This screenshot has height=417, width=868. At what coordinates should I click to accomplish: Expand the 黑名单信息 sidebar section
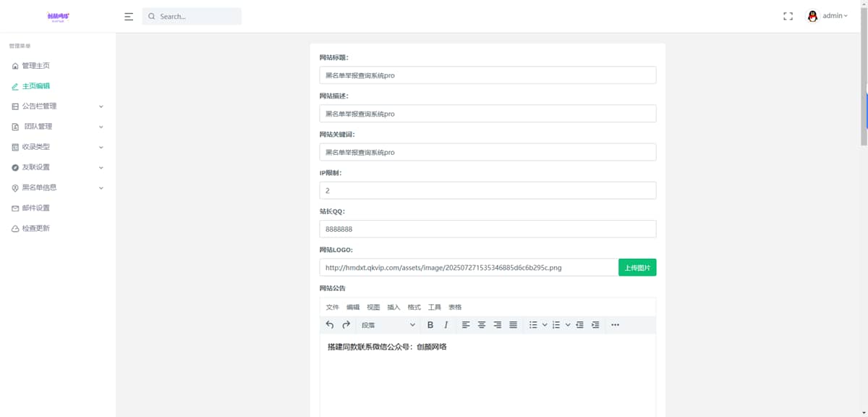click(58, 188)
